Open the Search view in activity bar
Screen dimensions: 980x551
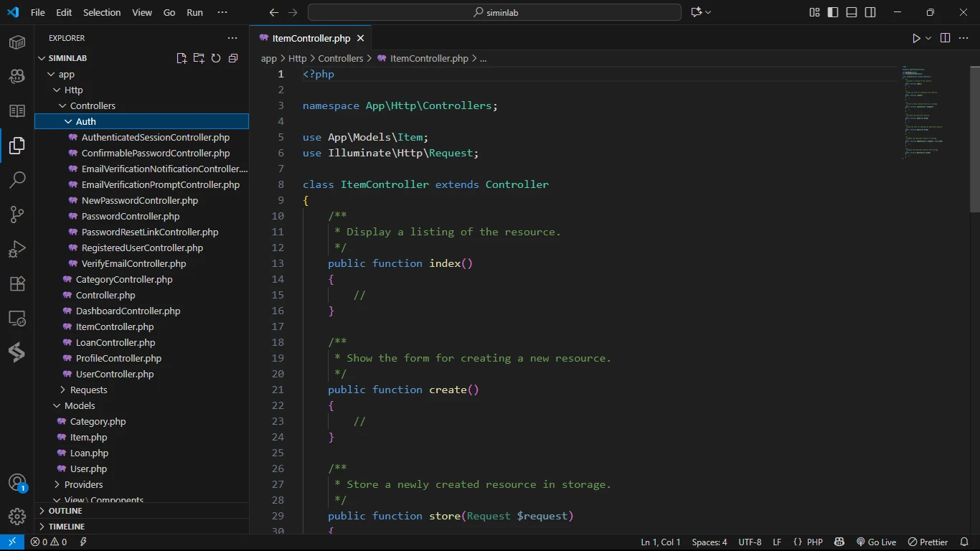coord(17,179)
